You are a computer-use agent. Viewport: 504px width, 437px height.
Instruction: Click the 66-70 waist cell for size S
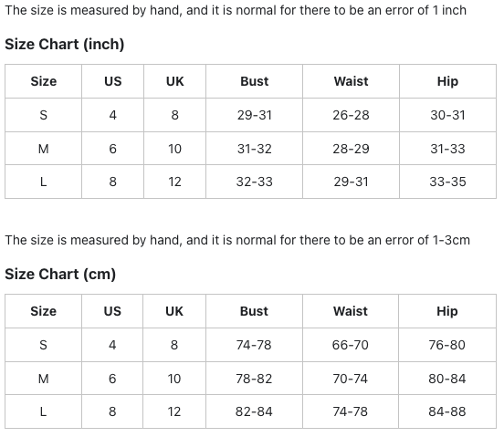351,345
